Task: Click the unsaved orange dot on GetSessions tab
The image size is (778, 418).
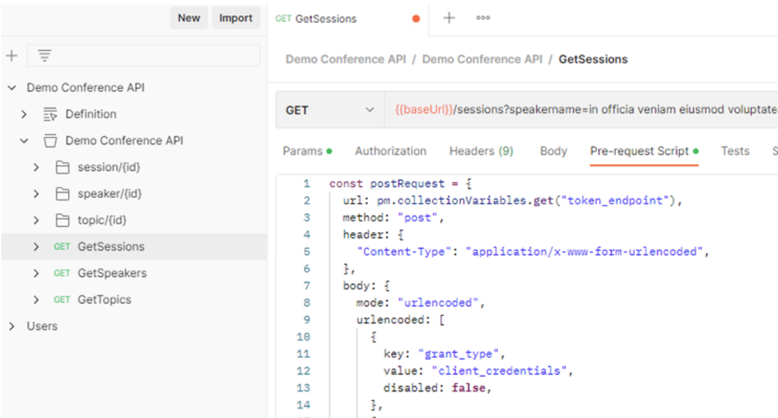Action: tap(416, 19)
